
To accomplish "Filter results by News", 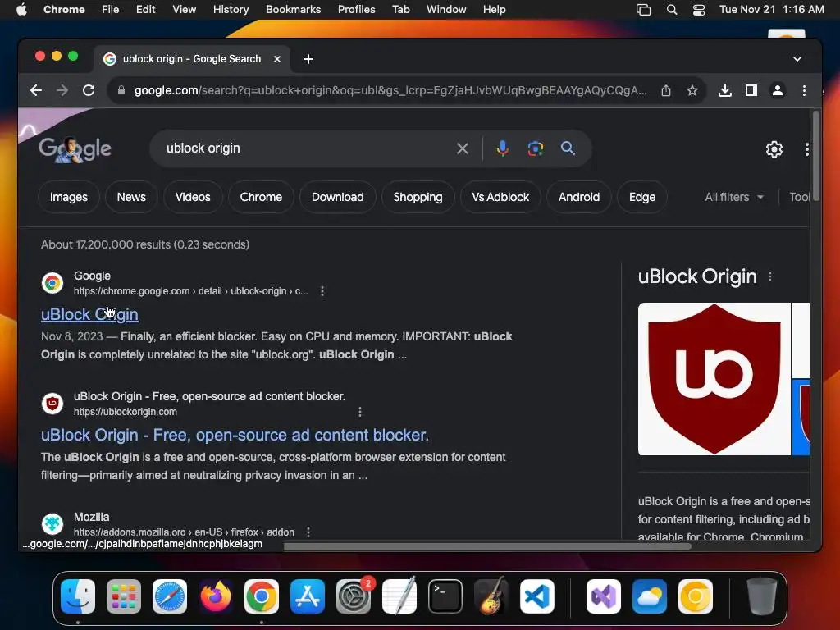I will pyautogui.click(x=131, y=197).
